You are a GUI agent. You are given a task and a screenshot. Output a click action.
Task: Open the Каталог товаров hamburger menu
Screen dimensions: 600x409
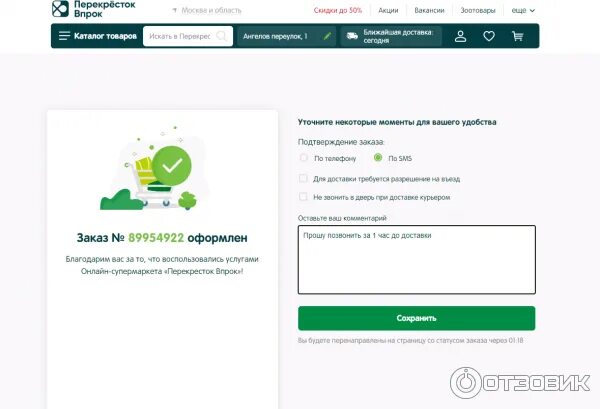pos(98,36)
